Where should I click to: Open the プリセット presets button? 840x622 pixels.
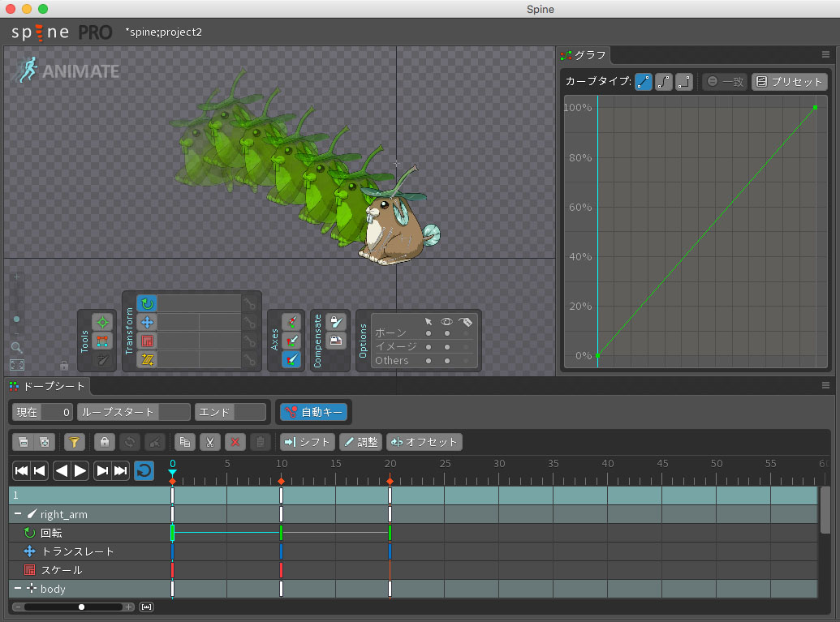[790, 82]
